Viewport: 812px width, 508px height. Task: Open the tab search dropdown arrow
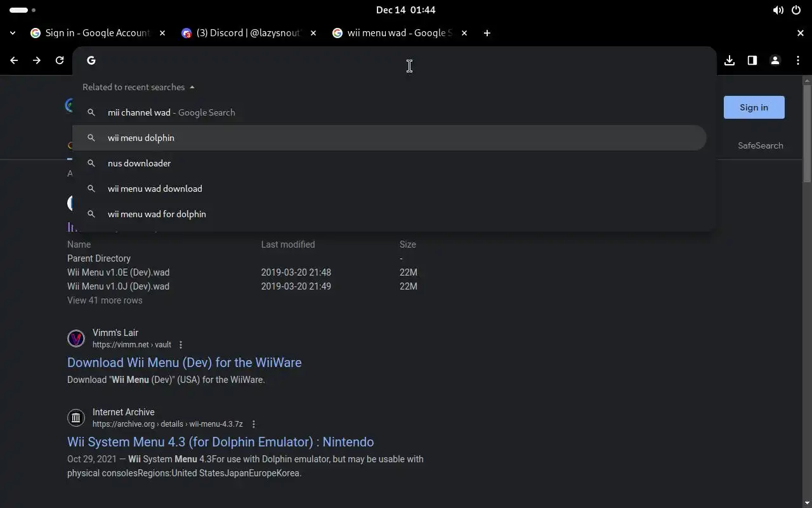click(13, 33)
